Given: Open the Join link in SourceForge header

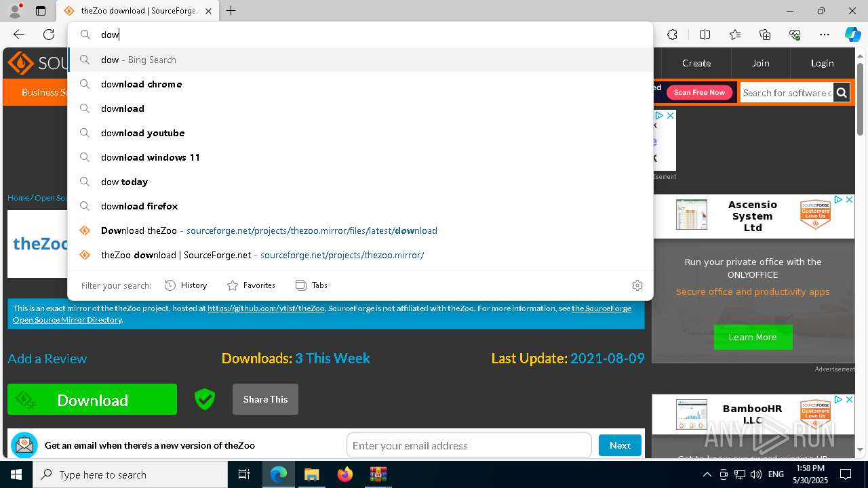Looking at the screenshot, I should tap(760, 63).
